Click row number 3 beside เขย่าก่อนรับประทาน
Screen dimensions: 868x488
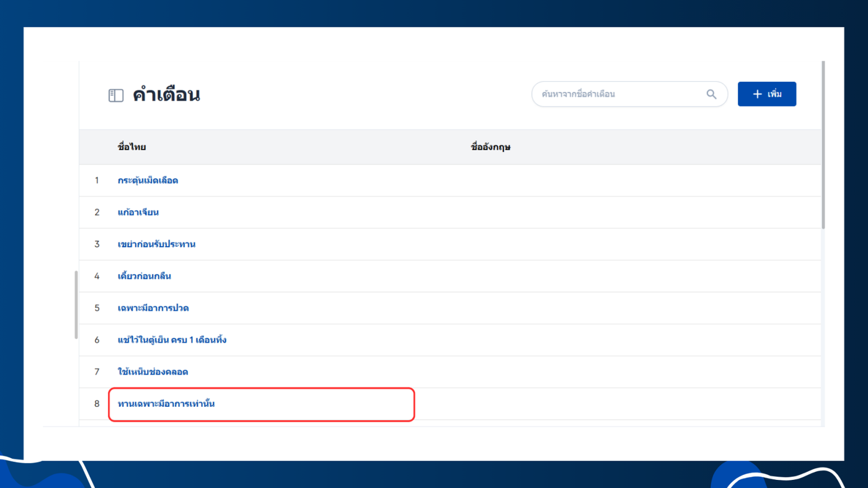pos(97,244)
